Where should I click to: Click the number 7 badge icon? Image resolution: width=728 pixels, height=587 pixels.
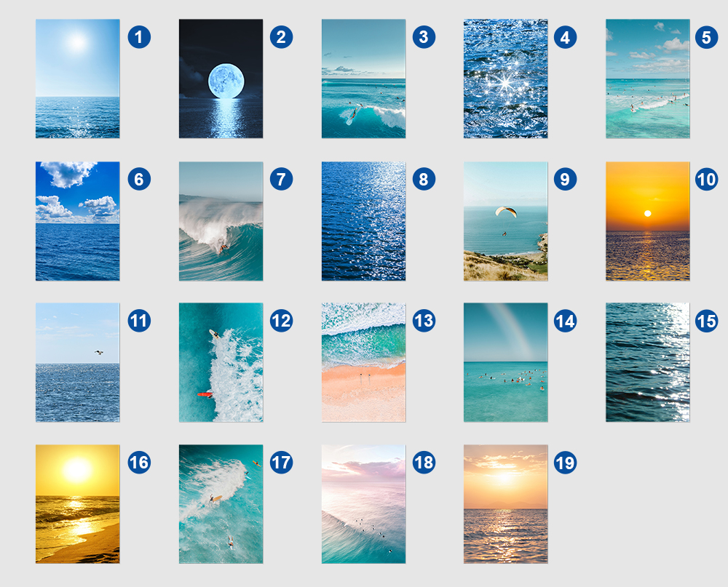tap(281, 179)
